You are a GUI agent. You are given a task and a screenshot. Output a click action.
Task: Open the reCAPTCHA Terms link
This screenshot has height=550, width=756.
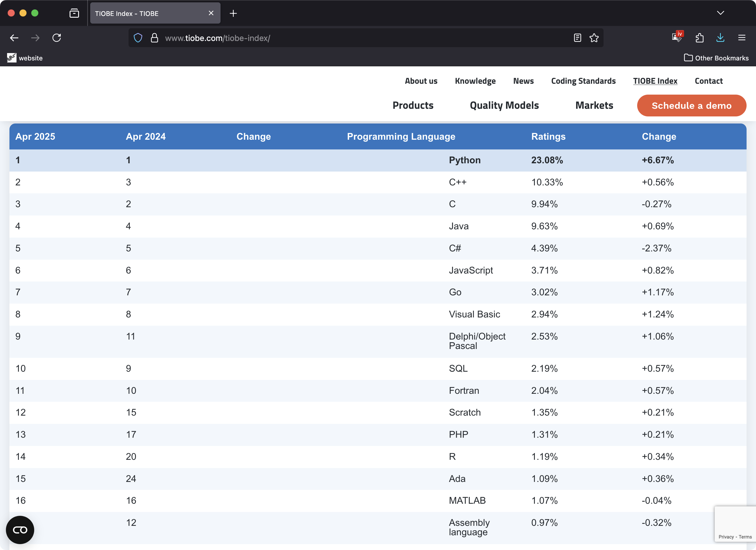[x=745, y=537]
